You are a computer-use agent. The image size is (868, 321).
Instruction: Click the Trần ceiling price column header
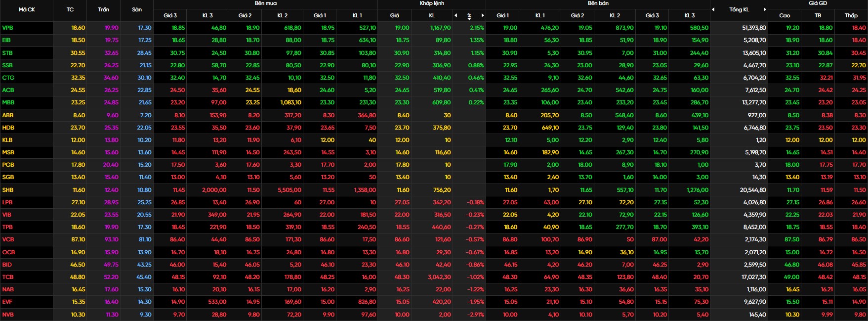coord(104,9)
